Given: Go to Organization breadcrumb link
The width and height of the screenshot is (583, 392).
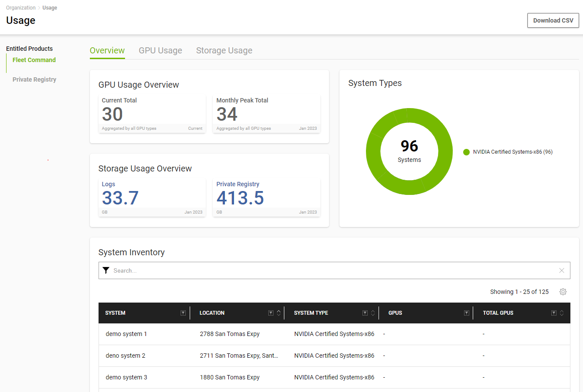Looking at the screenshot, I should pos(21,8).
